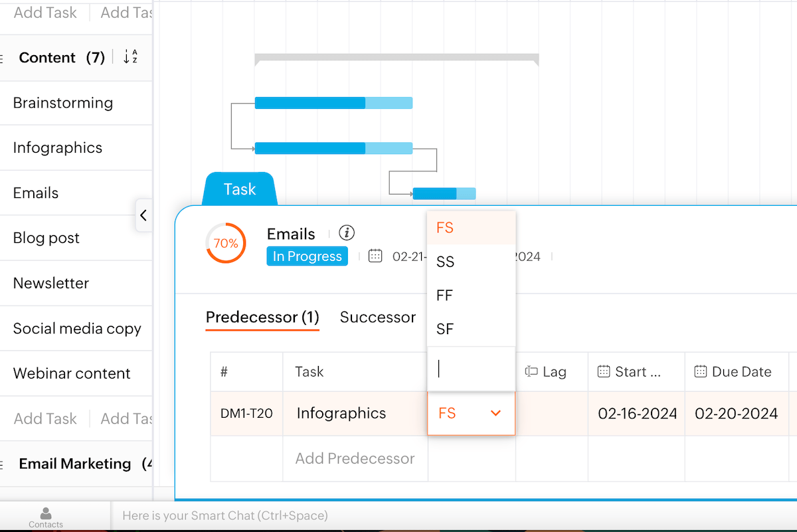The image size is (797, 532).
Task: Click the Lag column header icon
Action: tap(531, 372)
